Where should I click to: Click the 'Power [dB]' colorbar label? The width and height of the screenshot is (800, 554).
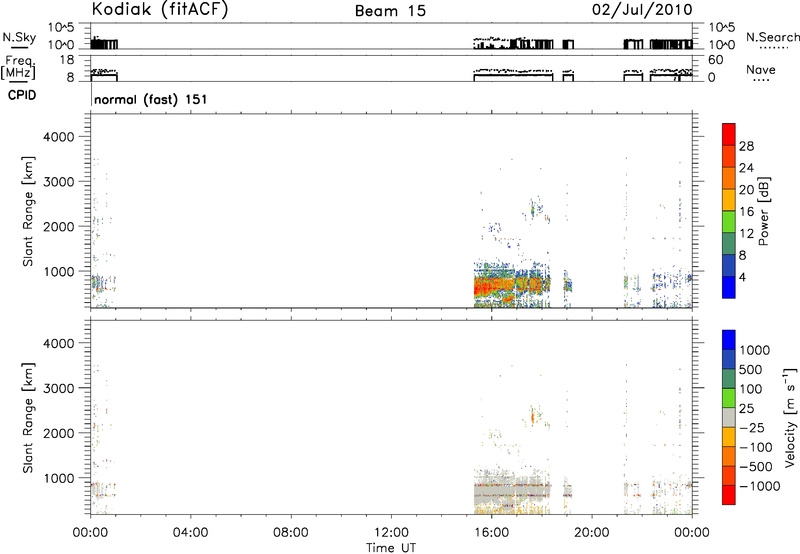[x=763, y=211]
